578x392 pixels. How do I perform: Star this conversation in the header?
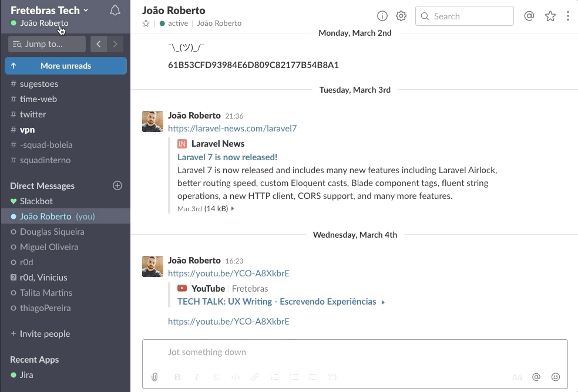click(x=146, y=23)
